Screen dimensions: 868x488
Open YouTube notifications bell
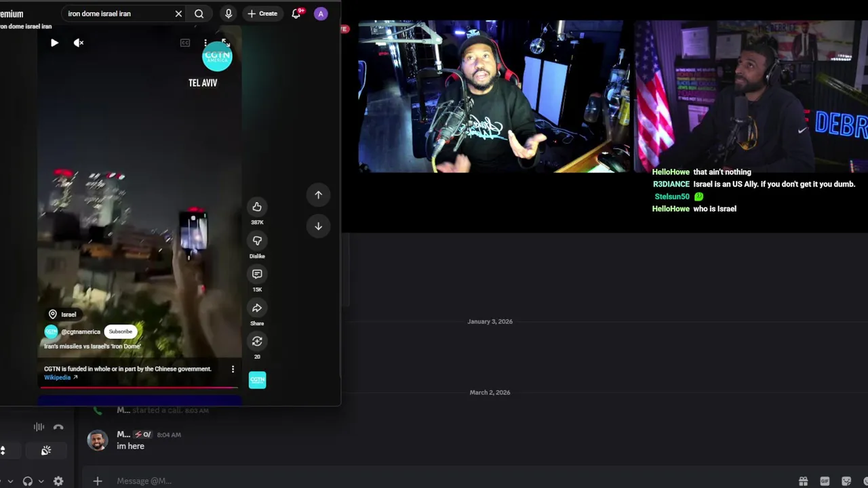tap(296, 14)
